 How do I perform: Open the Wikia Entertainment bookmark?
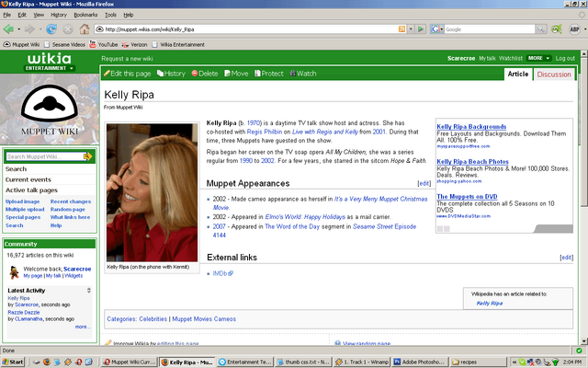178,44
